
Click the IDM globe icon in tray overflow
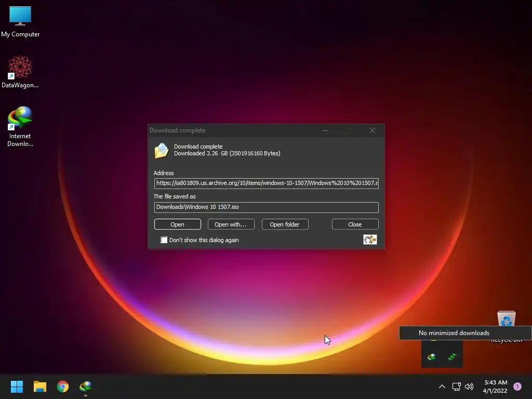tap(432, 356)
